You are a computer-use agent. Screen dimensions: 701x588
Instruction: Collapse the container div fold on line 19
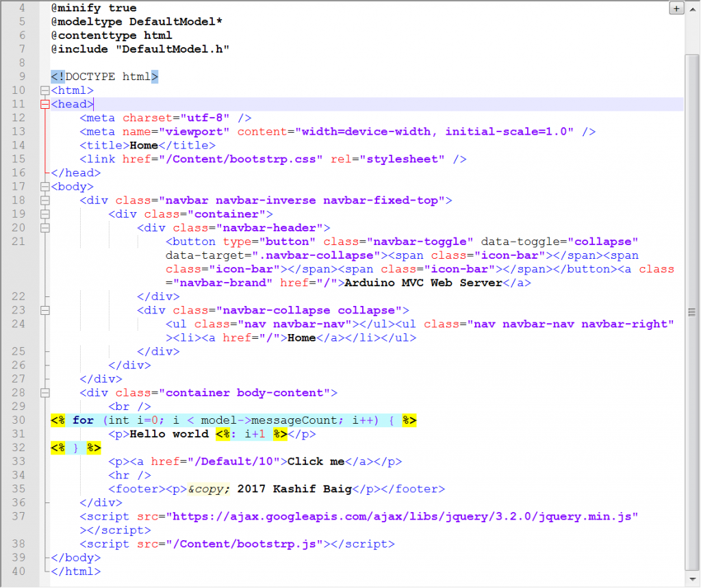(x=44, y=215)
